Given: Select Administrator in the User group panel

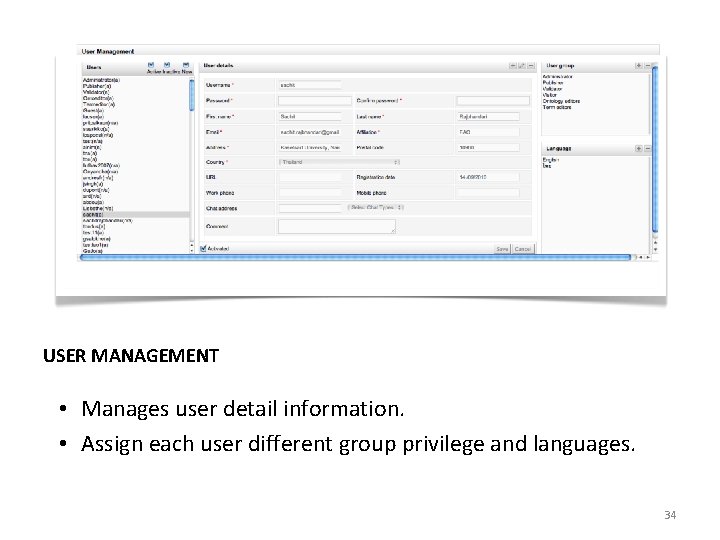Looking at the screenshot, I should pyautogui.click(x=557, y=77).
